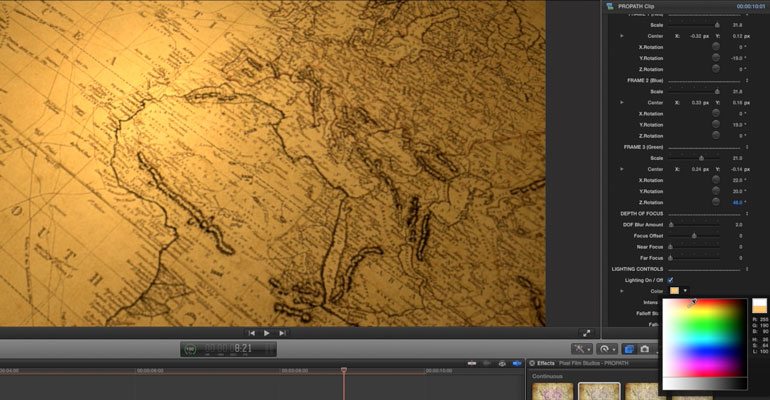Viewport: 770px width, 400px height.
Task: Click the grayscale strip in the color popup
Action: point(705,384)
